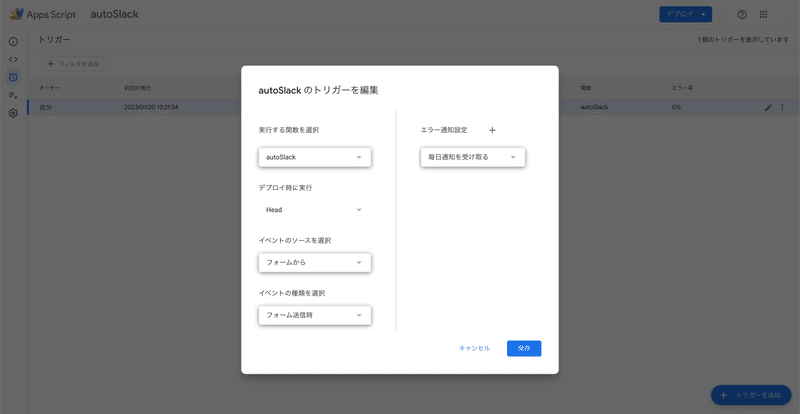The image size is (800, 414).
Task: Open the autoSlack function dropdown
Action: (314, 157)
